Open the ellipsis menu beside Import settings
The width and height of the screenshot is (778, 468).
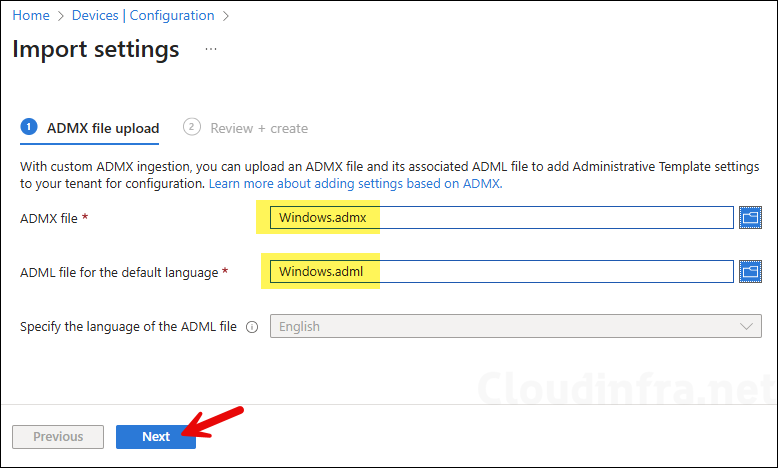pos(210,49)
